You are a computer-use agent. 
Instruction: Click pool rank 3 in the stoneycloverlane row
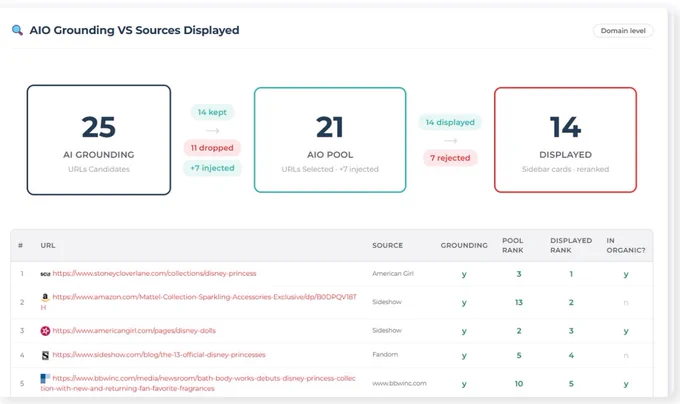(x=519, y=274)
